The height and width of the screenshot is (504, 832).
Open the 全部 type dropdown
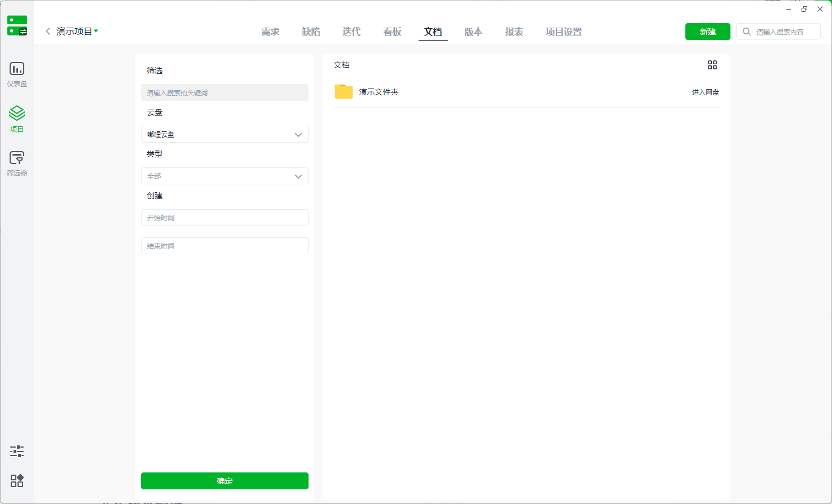(x=224, y=176)
